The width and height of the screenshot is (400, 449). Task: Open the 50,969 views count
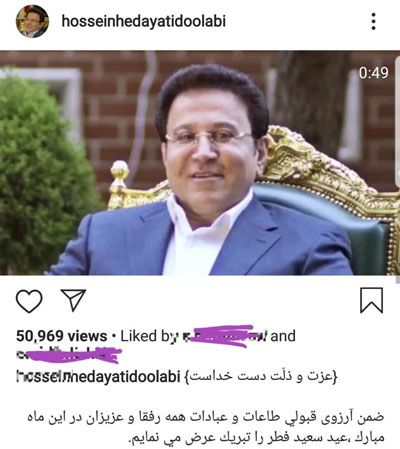point(62,336)
